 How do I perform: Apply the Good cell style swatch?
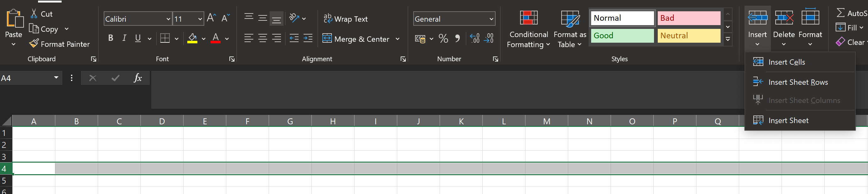tap(622, 36)
